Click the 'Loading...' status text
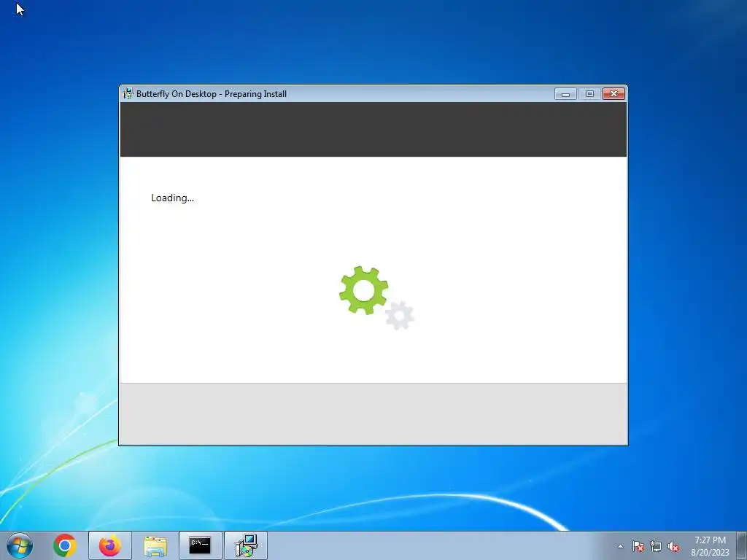This screenshot has height=560, width=747. 172,198
